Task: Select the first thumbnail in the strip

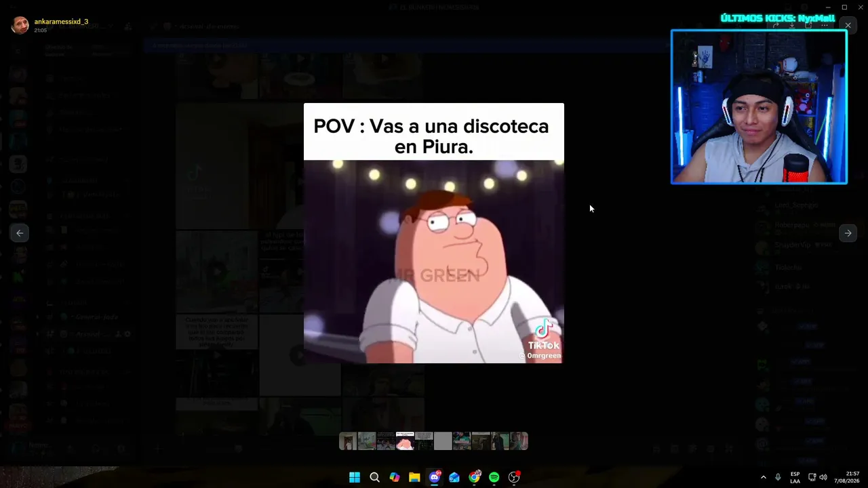Action: click(x=348, y=441)
